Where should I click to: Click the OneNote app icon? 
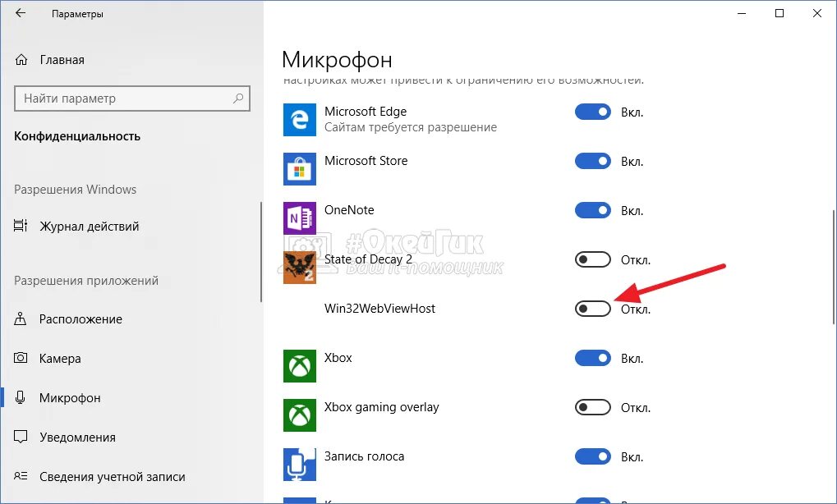point(300,218)
